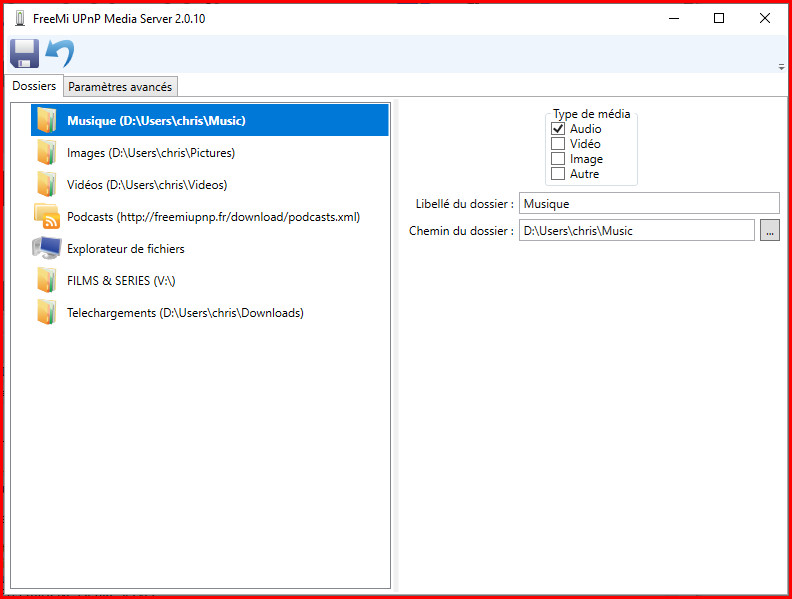
Task: Click the Podcasts RSS folder icon
Action: (46, 216)
